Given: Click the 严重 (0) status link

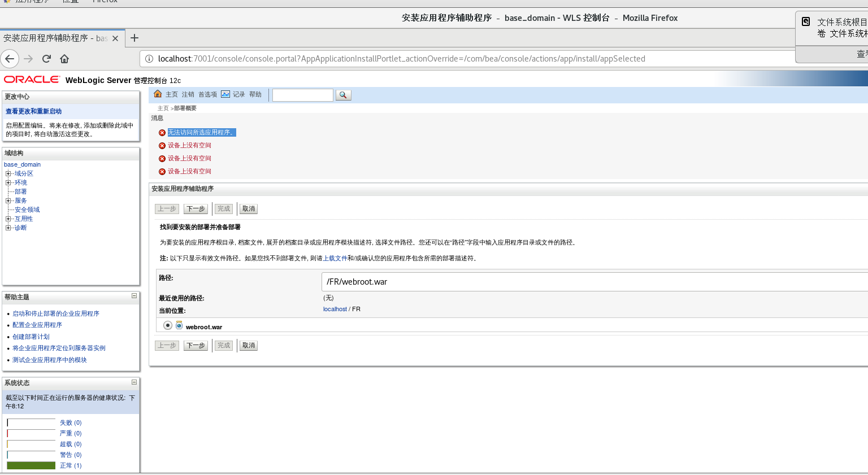Looking at the screenshot, I should (71, 433).
